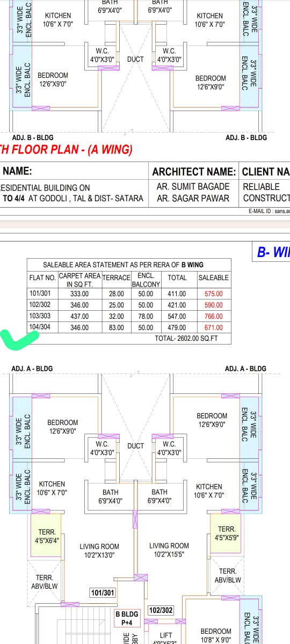
Task: Click the red B BLDG P+4 label
Action: [127, 618]
